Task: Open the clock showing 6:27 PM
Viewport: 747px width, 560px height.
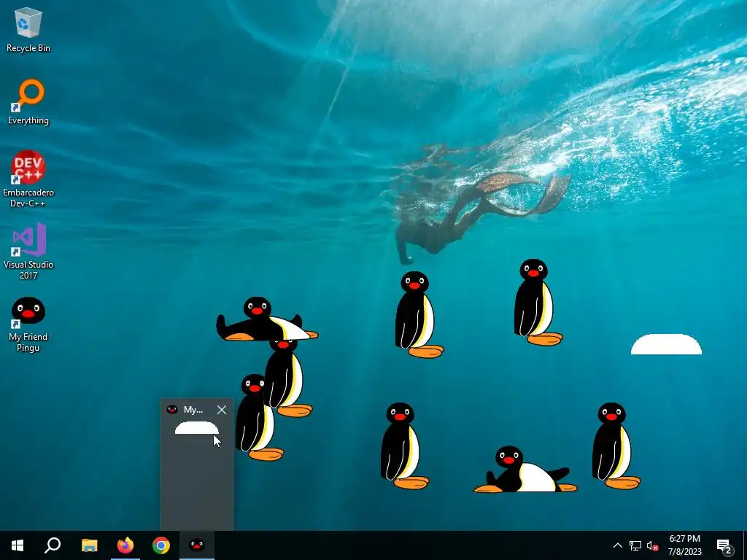Action: pyautogui.click(x=684, y=545)
